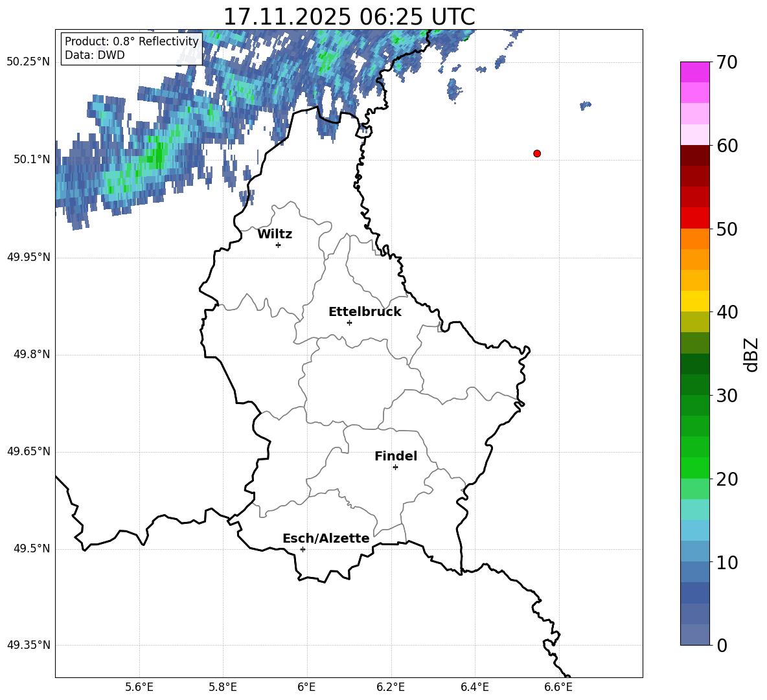
Task: Click the yellow swatch above 40 dBZ
Action: tap(695, 301)
